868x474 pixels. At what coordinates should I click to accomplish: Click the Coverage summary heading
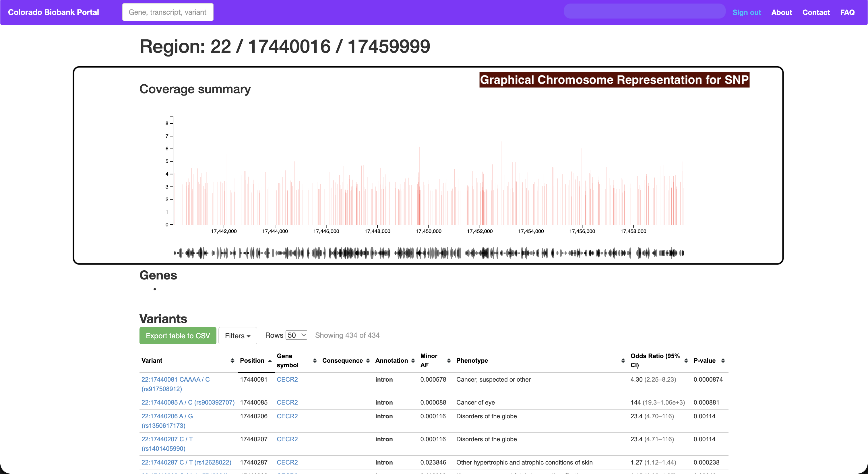195,89
